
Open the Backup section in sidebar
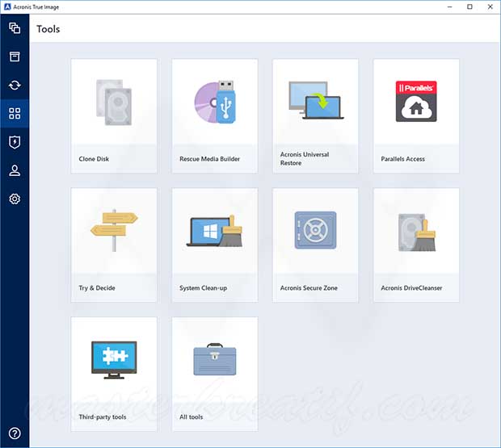tap(15, 28)
